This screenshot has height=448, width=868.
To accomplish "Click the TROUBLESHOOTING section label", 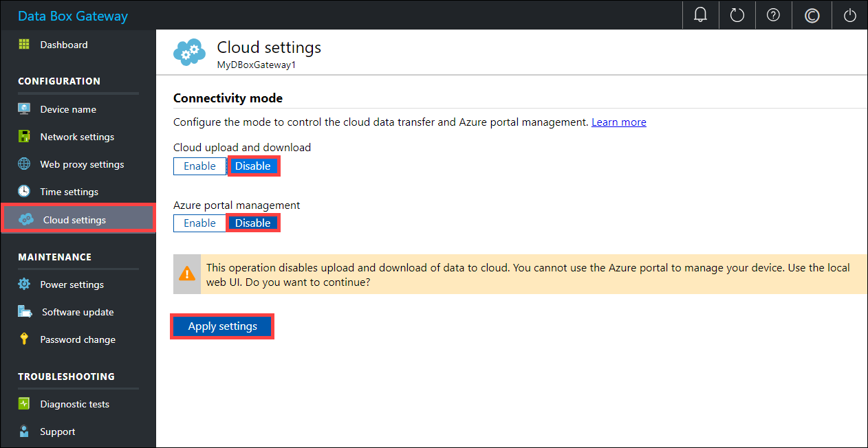I will pyautogui.click(x=66, y=377).
